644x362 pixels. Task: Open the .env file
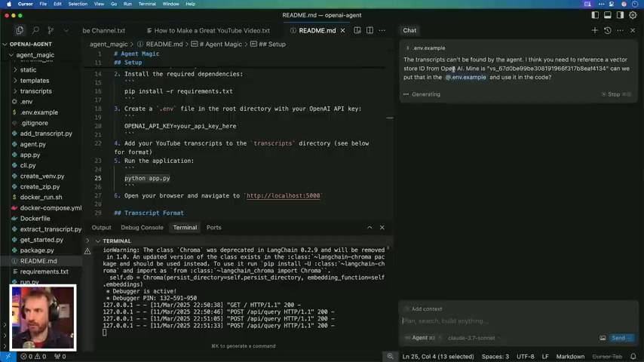pos(26,102)
